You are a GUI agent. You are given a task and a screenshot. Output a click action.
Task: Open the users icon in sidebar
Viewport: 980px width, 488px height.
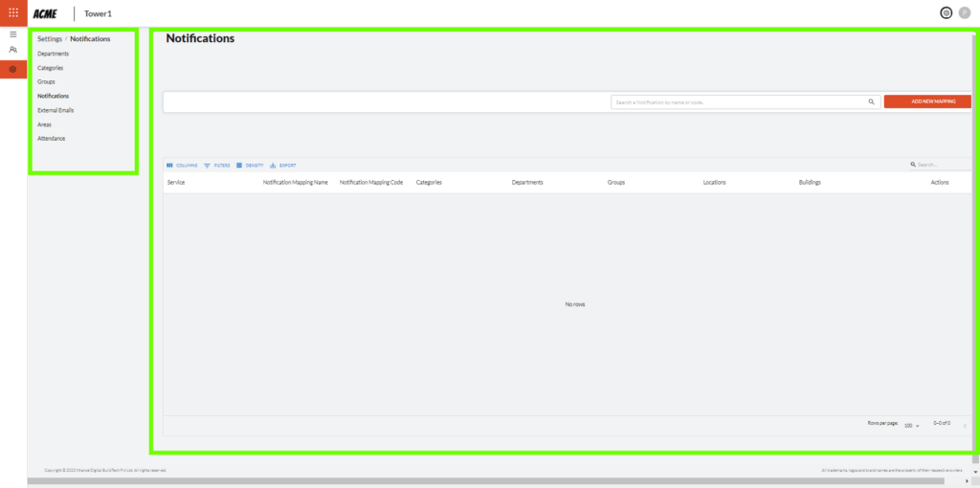pyautogui.click(x=13, y=50)
